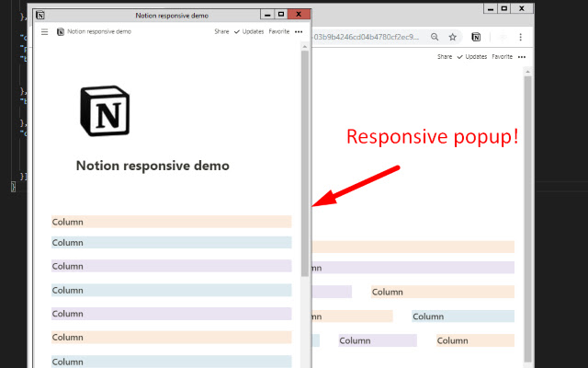Click Favorite in the popup window
Screen dimensions: 588x368
tap(279, 31)
